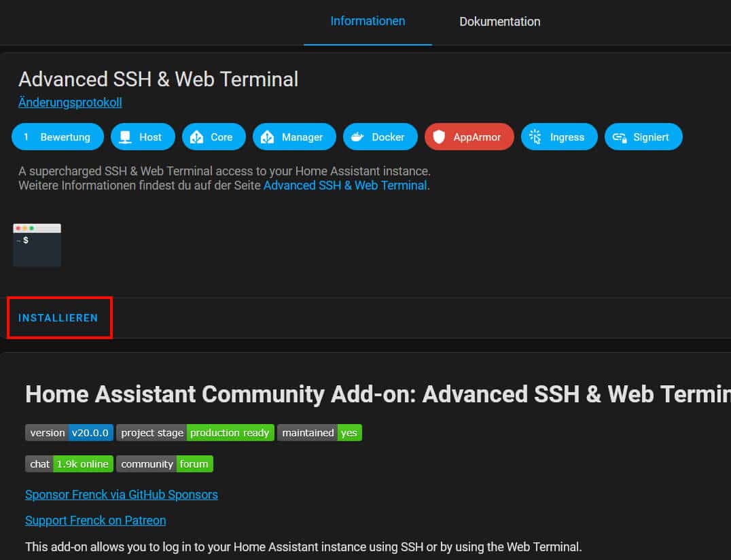Click the Bewertung rating chip
Viewport: 731px width, 560px height.
[x=58, y=137]
